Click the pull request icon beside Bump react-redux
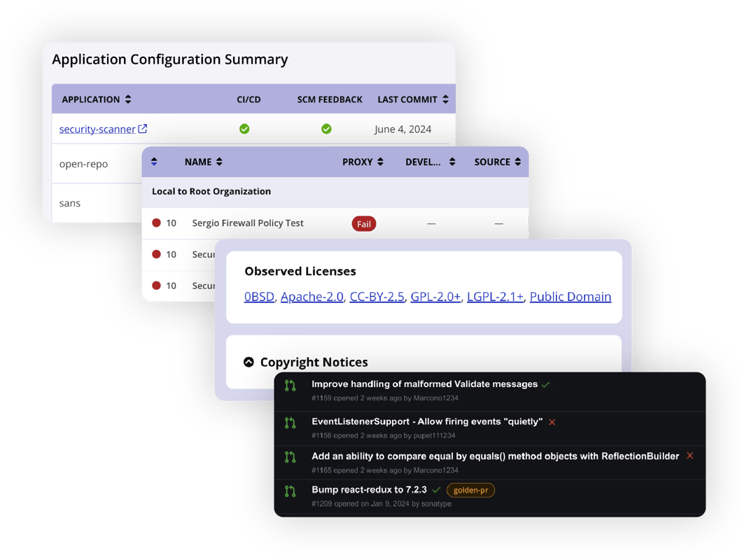 (x=290, y=490)
